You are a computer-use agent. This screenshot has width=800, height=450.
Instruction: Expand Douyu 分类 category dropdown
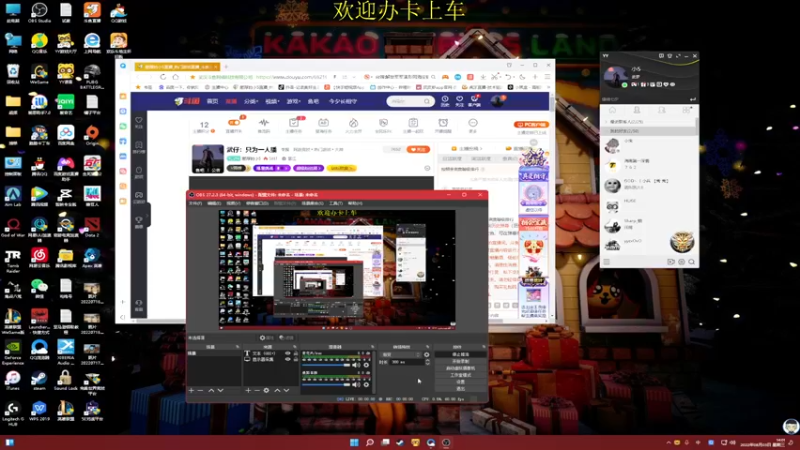[251, 101]
